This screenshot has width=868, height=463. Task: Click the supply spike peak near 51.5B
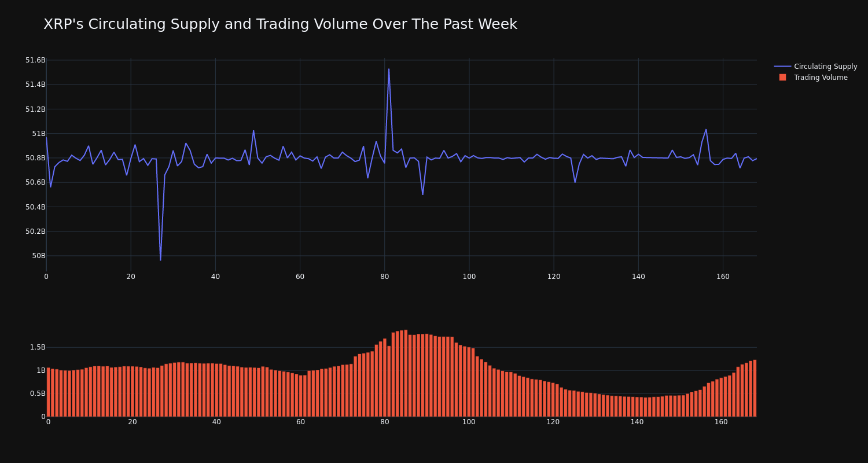click(x=389, y=69)
